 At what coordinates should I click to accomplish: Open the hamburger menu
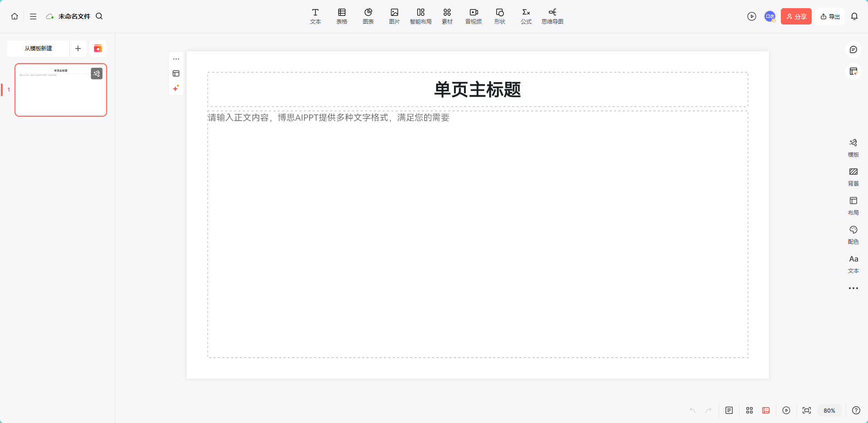point(33,16)
